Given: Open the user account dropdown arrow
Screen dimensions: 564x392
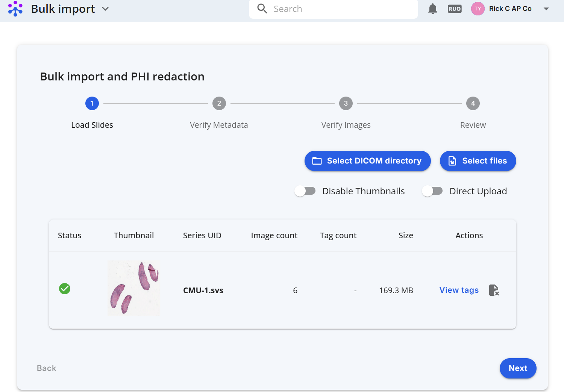Looking at the screenshot, I should [546, 9].
